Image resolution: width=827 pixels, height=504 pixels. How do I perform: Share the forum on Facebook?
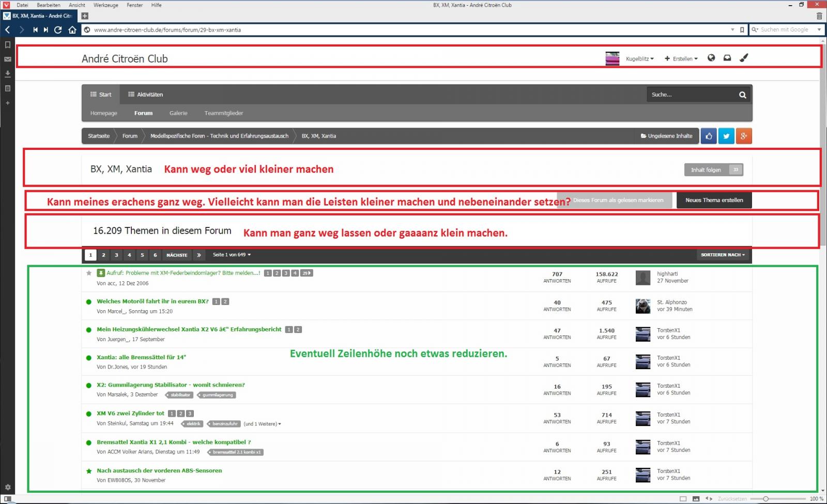(x=709, y=136)
